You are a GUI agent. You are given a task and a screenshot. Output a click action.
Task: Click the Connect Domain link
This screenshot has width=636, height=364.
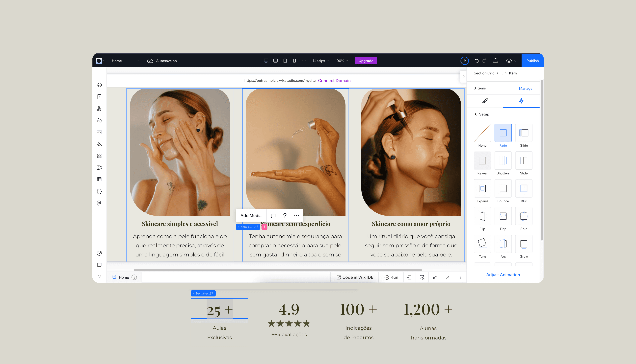[334, 81]
